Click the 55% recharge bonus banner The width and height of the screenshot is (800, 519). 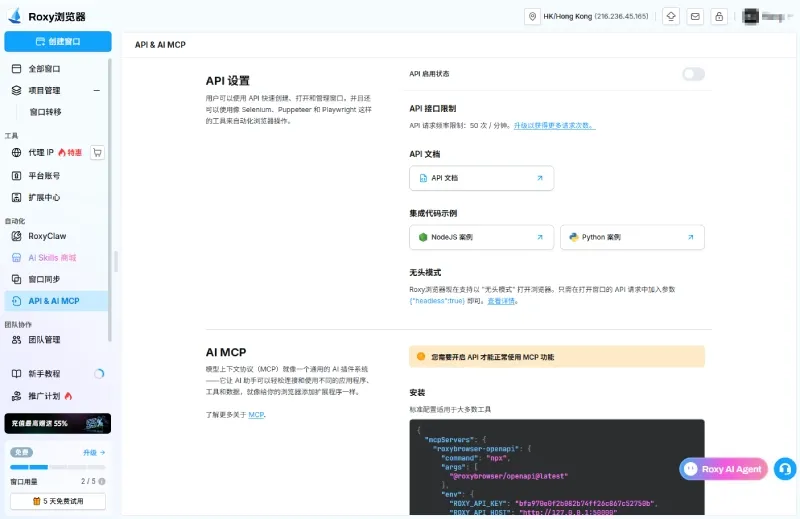pyautogui.click(x=58, y=423)
